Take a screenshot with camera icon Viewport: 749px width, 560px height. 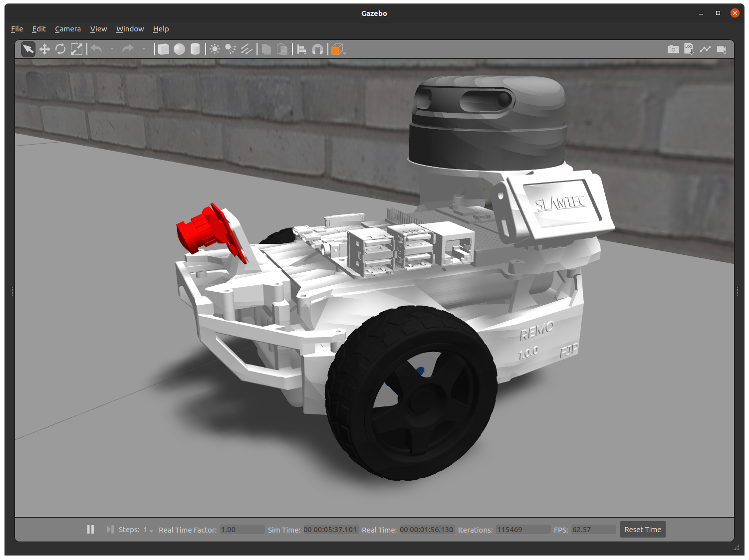[673, 49]
